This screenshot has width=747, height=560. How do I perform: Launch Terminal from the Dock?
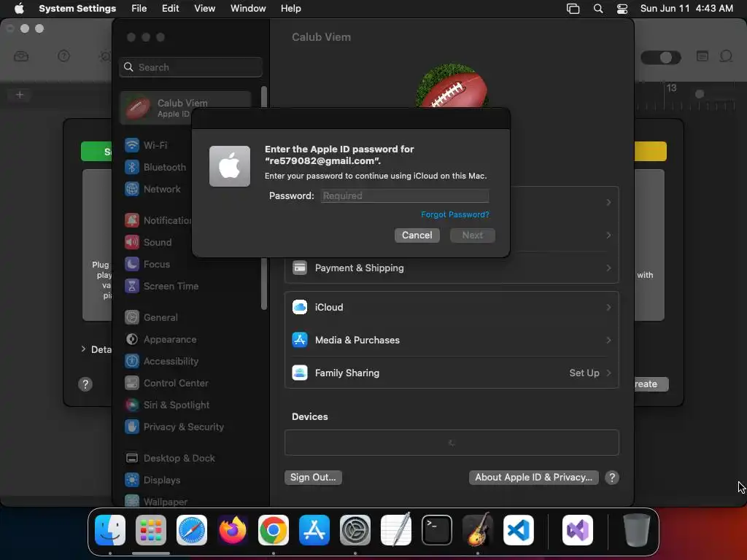[x=437, y=530]
